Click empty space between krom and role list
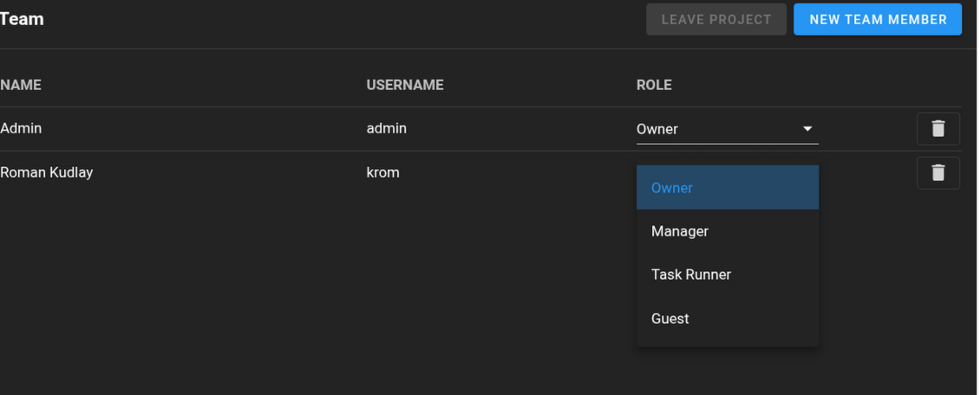Viewport: 980px width, 395px height. pos(520,172)
